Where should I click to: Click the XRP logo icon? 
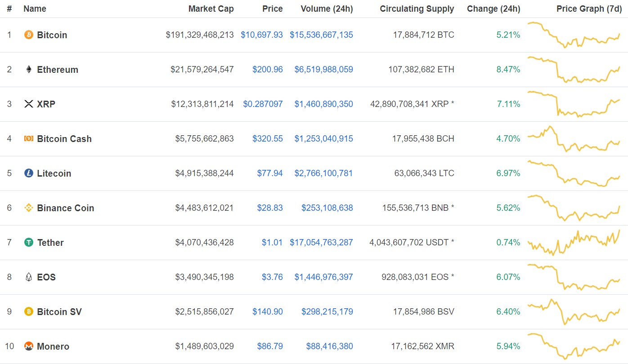click(29, 104)
